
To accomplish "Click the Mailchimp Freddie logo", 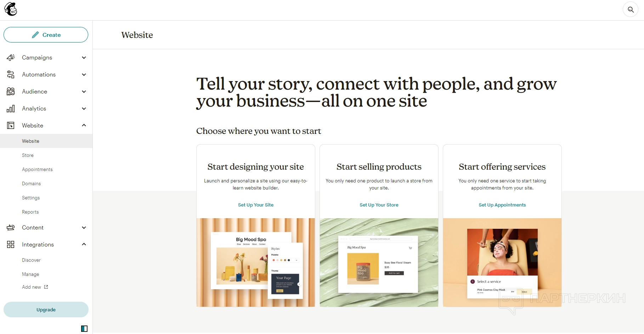I will (11, 9).
